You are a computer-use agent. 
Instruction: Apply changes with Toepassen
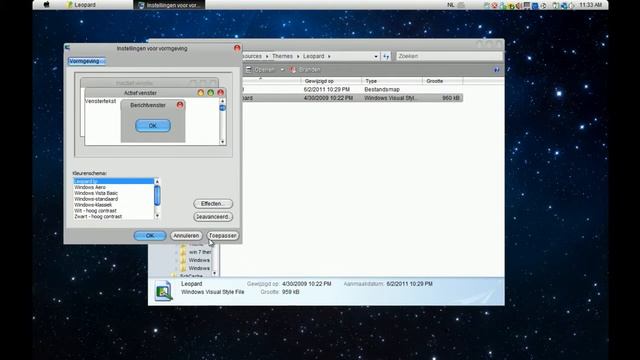tap(222, 236)
